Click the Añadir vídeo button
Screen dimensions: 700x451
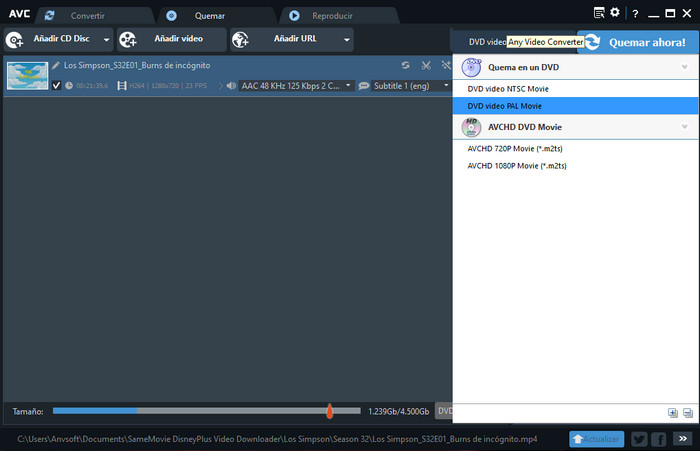tap(171, 39)
